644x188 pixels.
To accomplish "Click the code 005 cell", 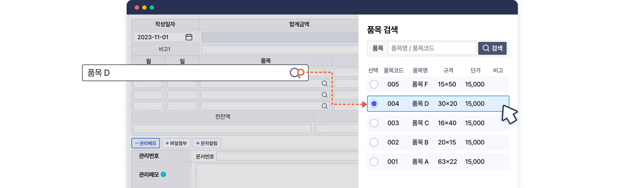I will coord(393,84).
